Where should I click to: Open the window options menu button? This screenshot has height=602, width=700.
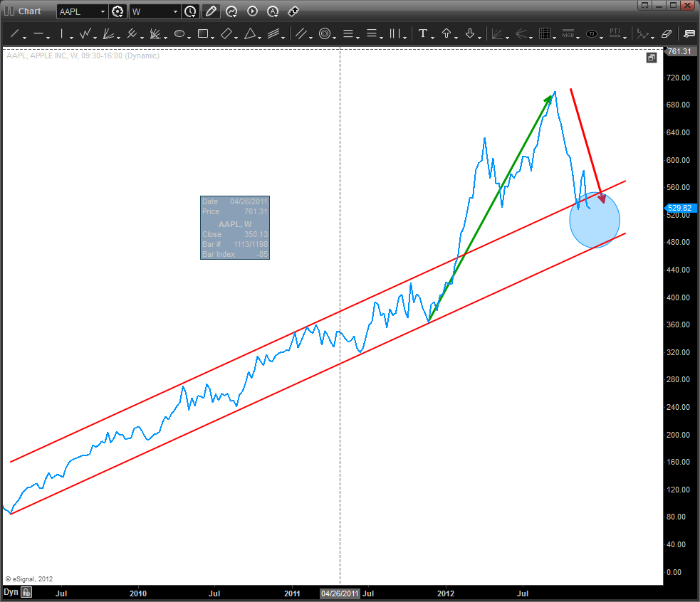pos(644,6)
